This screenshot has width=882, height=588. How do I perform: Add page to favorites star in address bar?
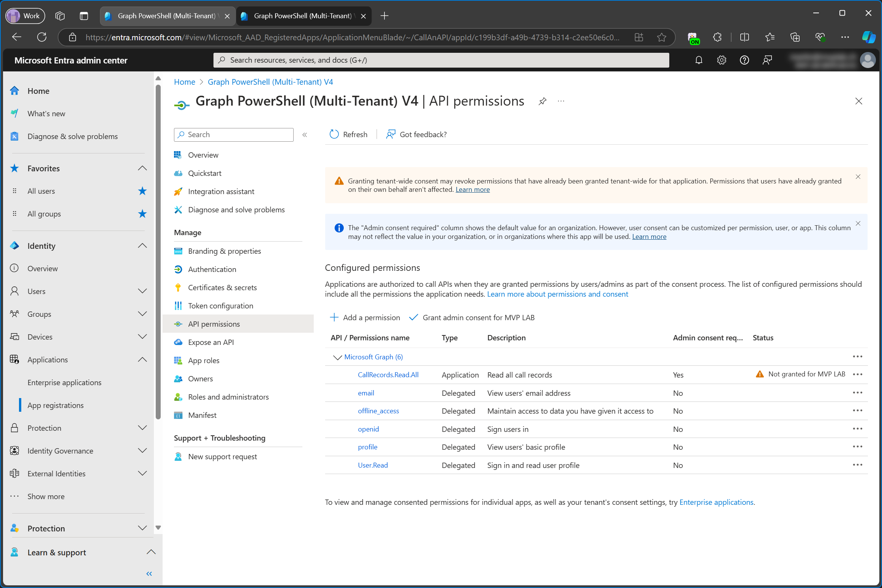tap(661, 37)
